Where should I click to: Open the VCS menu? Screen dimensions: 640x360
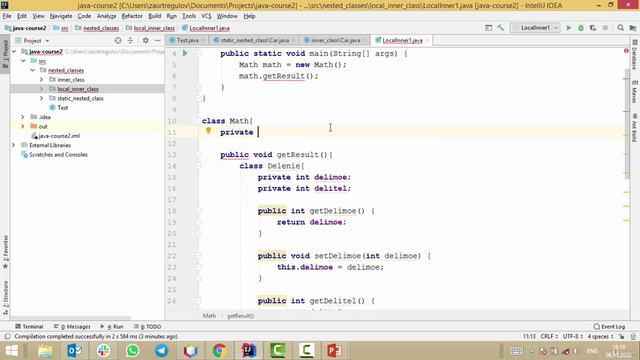206,16
